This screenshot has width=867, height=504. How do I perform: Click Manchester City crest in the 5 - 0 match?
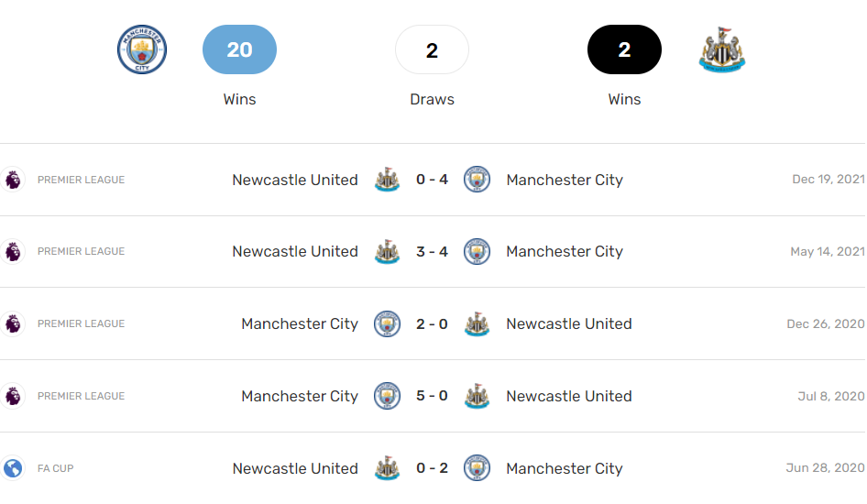coord(388,397)
